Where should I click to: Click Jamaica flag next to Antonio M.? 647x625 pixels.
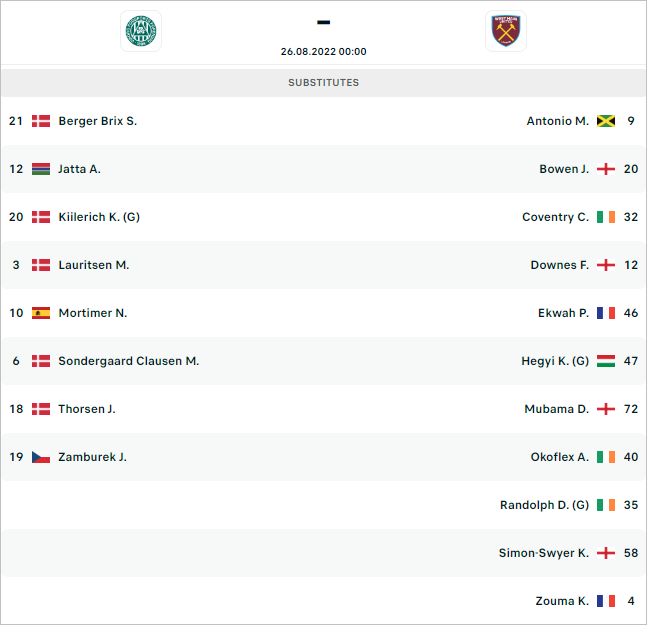click(606, 121)
